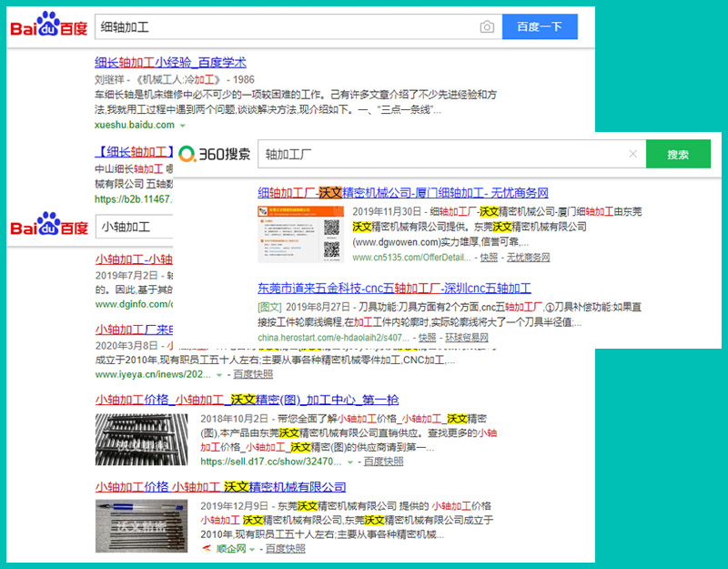Open 细轴加工厂-沃文精密机械公司 result in 360
Viewport: 728px width, 569px height.
[403, 192]
